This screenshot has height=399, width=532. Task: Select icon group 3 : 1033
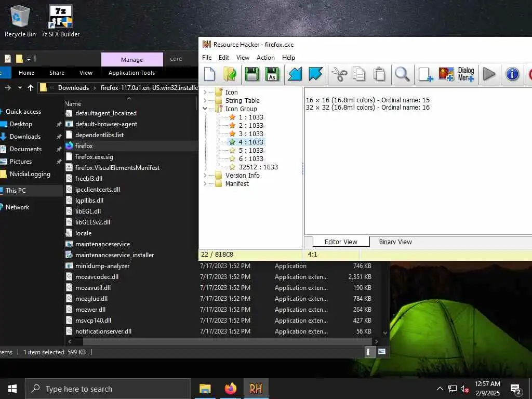251,134
